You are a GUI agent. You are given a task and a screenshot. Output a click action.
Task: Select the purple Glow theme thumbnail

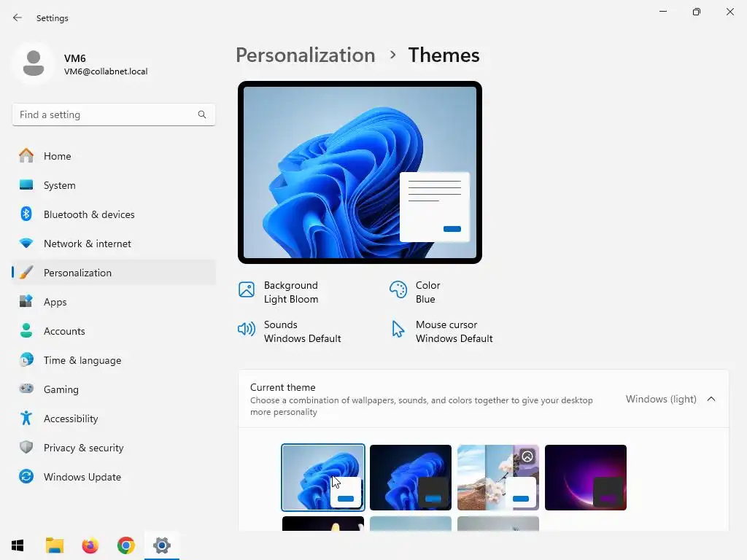586,478
